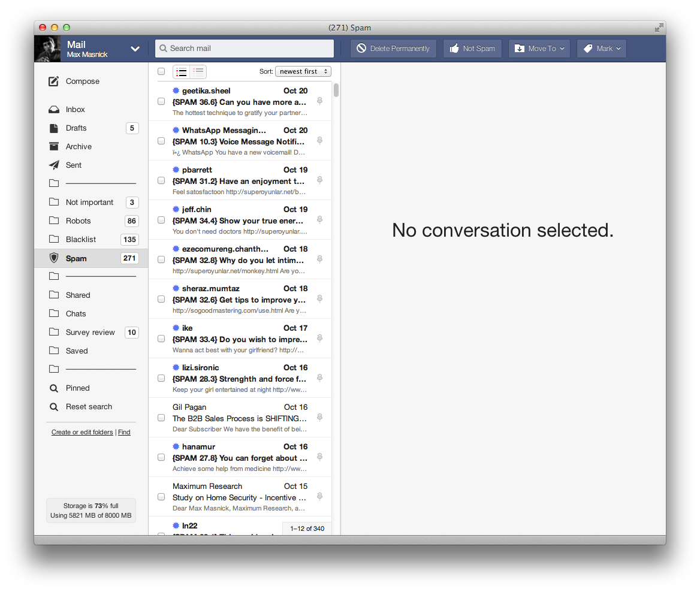Viewport: 700px width, 592px height.
Task: Select the Gil Pagan message checkbox
Action: pos(161,418)
